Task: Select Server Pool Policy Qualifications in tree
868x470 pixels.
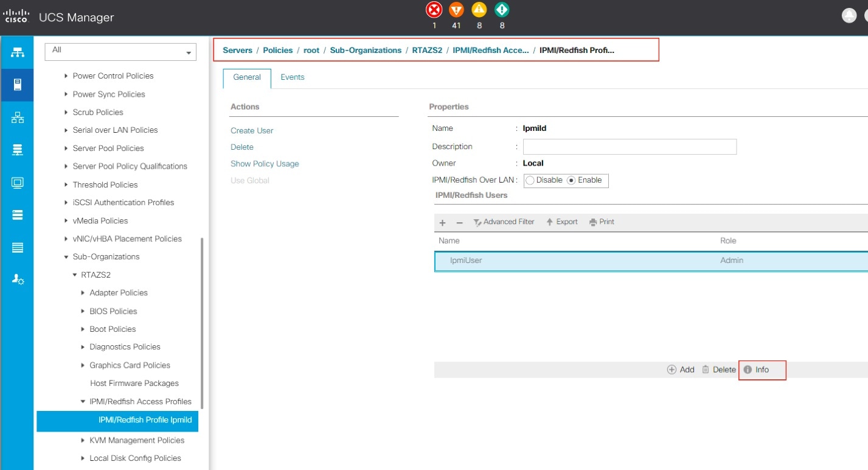Action: (130, 167)
